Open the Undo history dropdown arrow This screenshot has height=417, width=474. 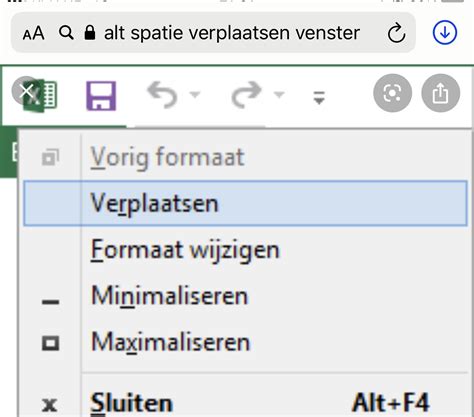195,95
